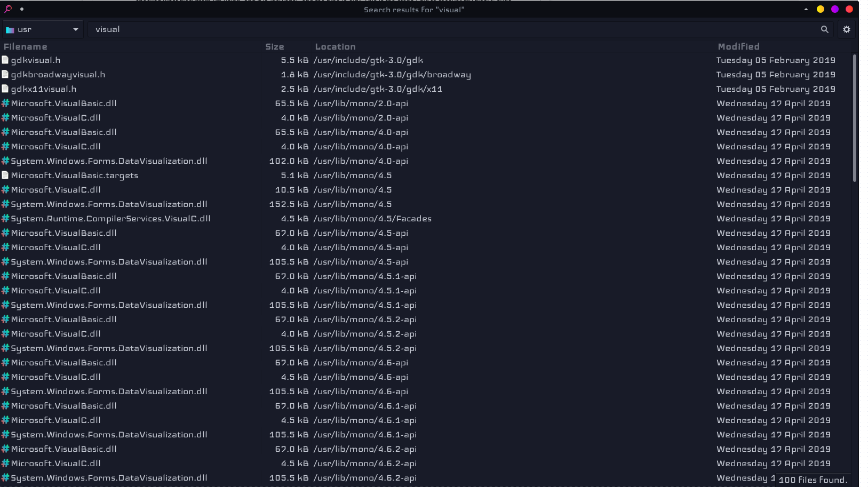Sort results by the Location column header
Viewport: 868px width, 487px height.
coord(335,46)
